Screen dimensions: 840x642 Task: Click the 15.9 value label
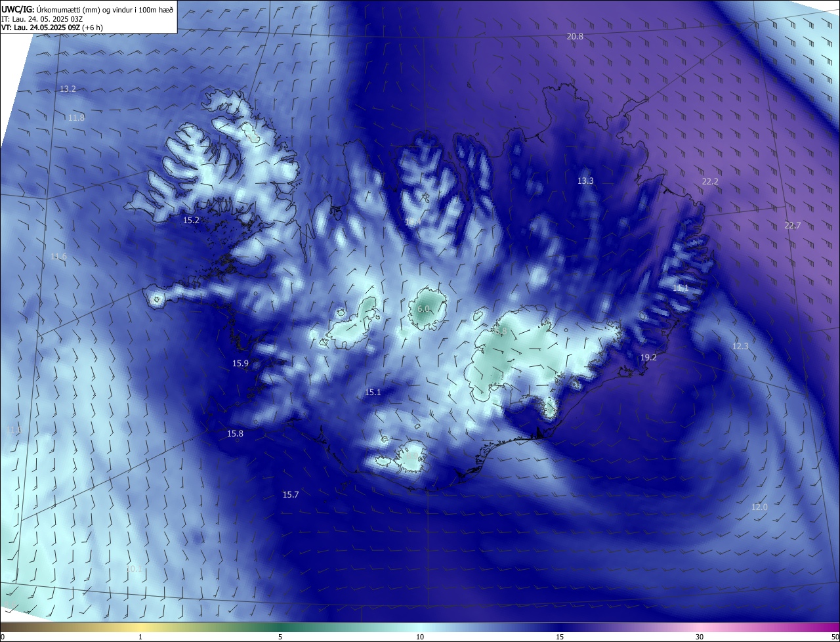240,364
